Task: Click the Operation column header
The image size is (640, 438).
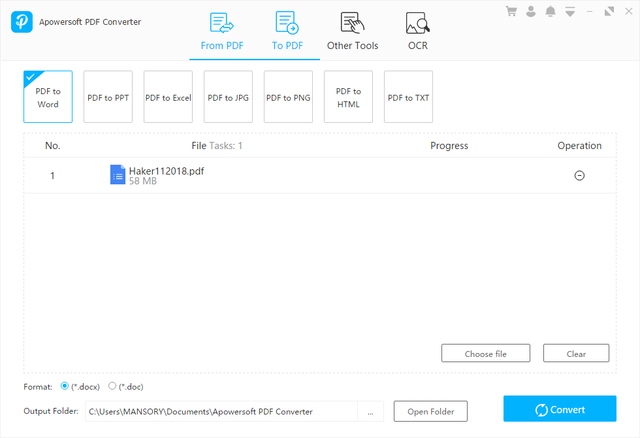Action: (x=579, y=146)
